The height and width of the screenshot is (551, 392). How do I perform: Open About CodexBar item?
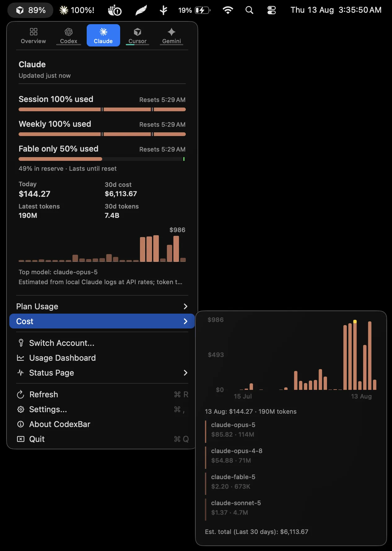coord(102,424)
